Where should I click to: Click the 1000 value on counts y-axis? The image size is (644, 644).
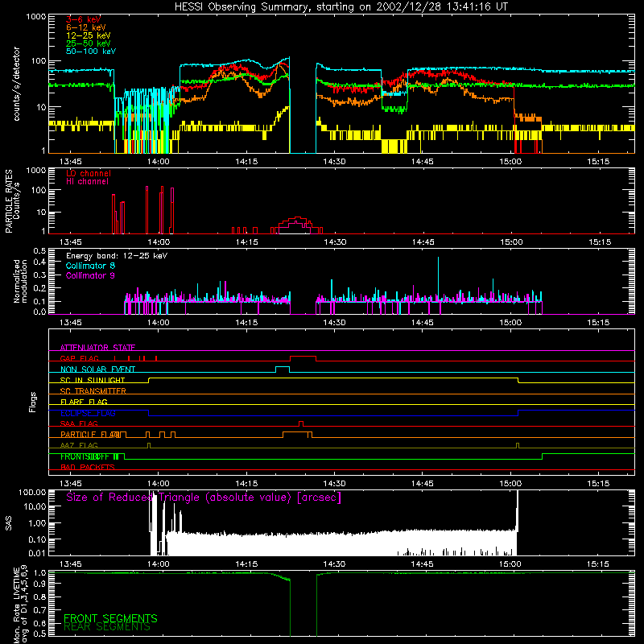(35, 17)
